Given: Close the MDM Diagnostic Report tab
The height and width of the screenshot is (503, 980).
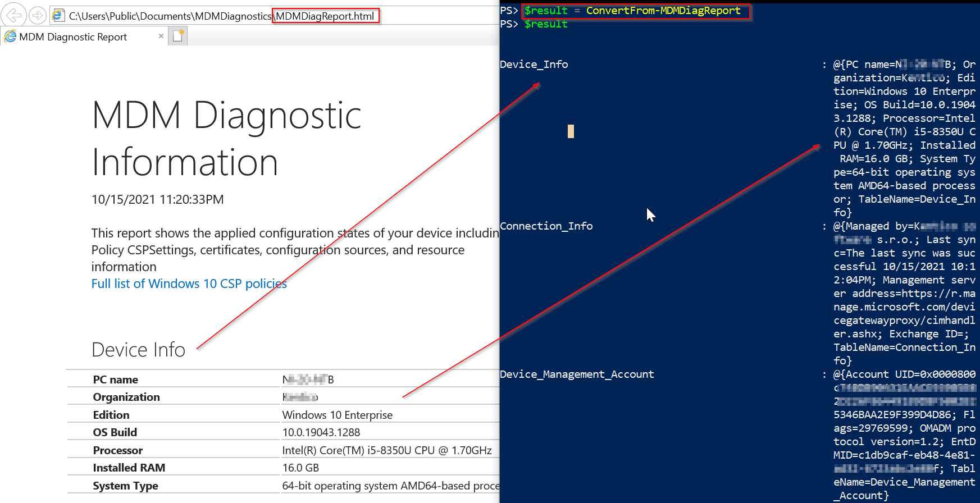Looking at the screenshot, I should click(x=161, y=36).
